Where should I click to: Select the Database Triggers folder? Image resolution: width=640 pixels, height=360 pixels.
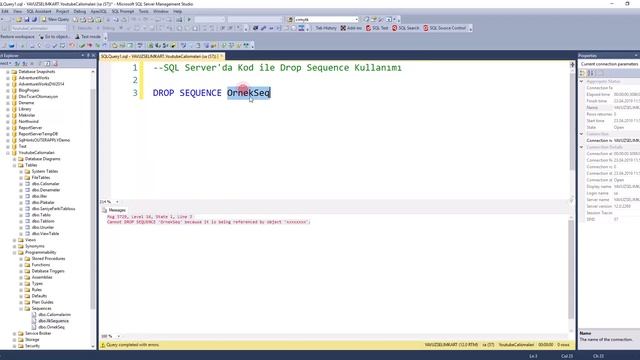[48, 271]
